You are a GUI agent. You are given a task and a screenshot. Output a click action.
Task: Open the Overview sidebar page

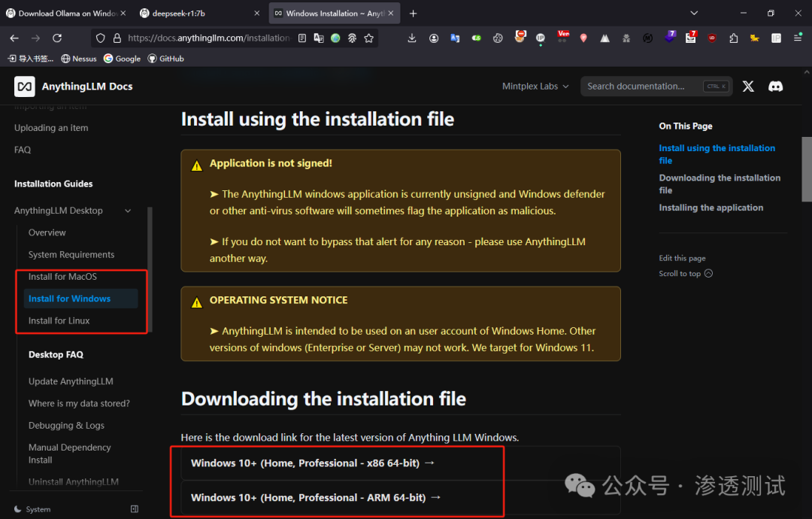click(x=47, y=232)
